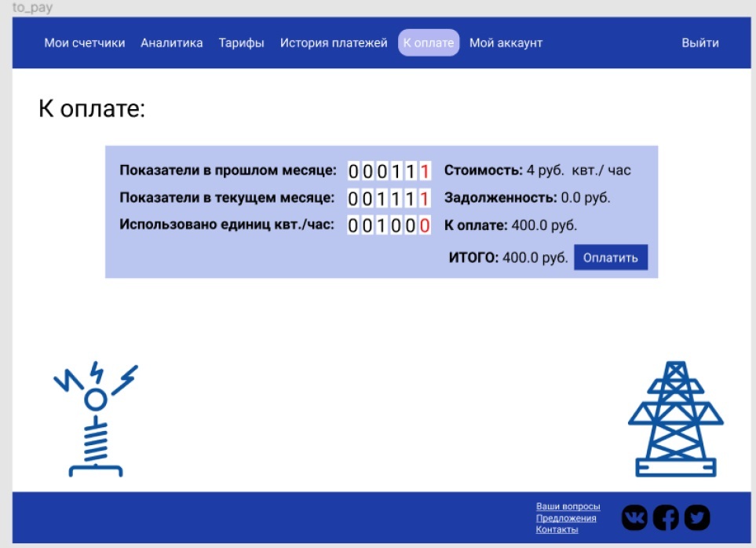Open Контакты link in footer

(x=557, y=530)
